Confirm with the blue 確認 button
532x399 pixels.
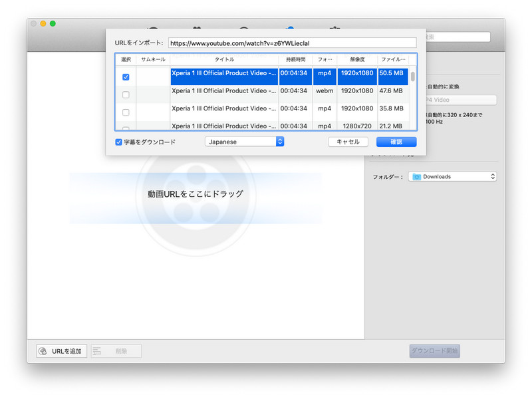[x=396, y=142]
